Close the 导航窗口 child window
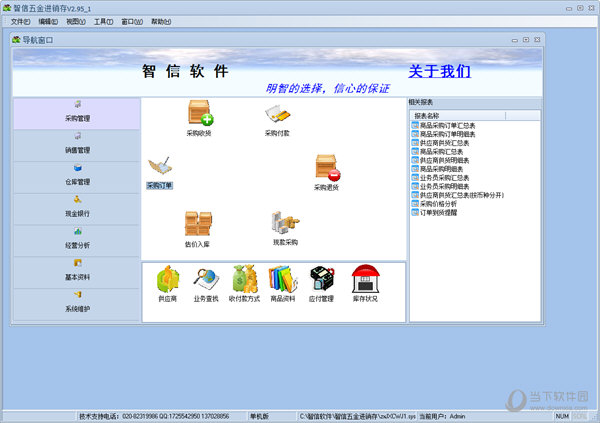 point(537,40)
